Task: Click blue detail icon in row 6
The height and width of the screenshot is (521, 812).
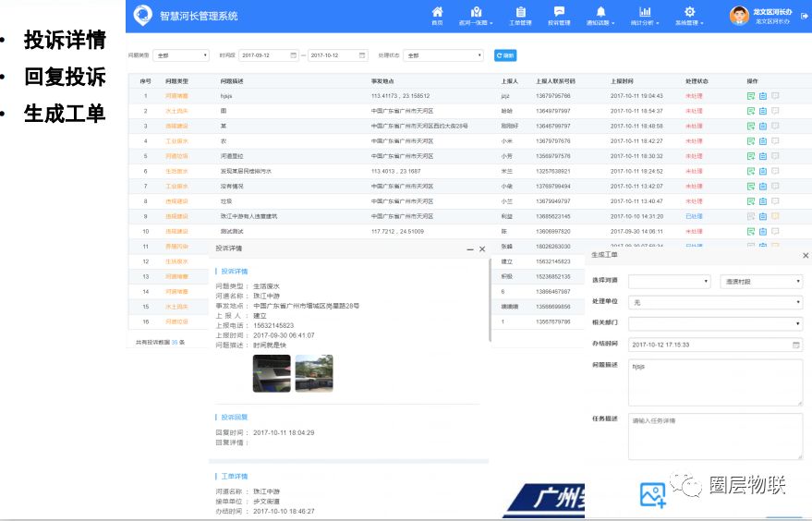Action: [763, 171]
